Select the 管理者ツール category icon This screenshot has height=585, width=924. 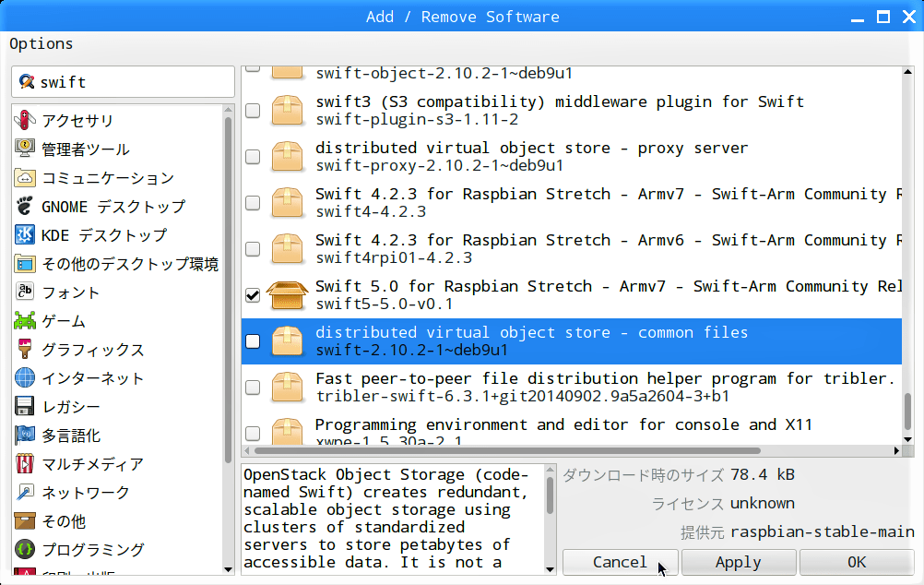coord(25,149)
